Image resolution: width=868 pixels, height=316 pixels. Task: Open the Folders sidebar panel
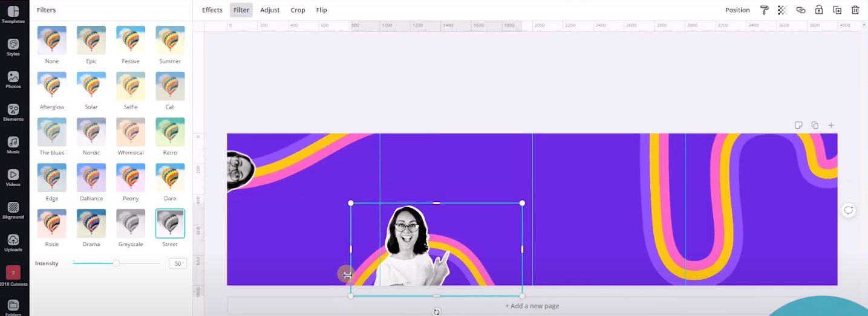(x=13, y=308)
